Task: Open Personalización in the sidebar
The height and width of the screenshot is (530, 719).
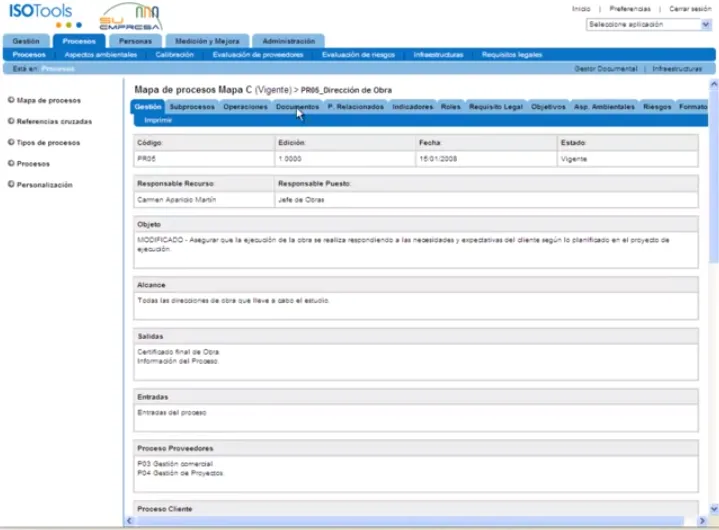Action: (x=44, y=185)
